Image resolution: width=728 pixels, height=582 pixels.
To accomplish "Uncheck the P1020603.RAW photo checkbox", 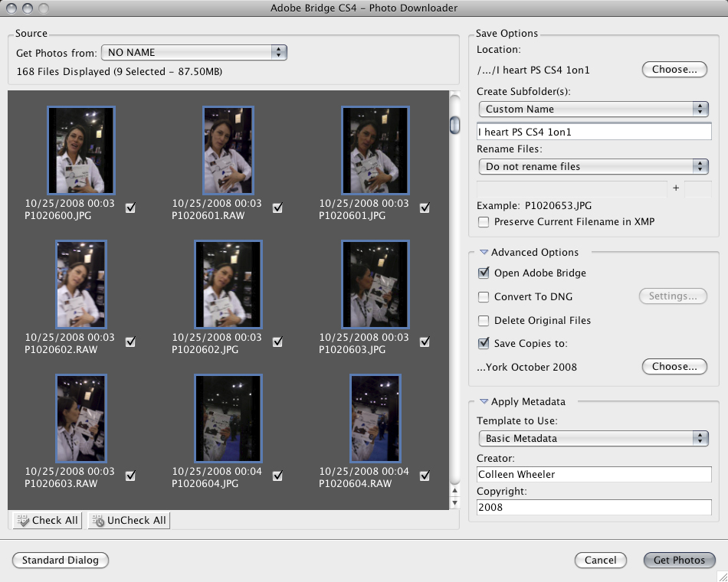I will (130, 476).
